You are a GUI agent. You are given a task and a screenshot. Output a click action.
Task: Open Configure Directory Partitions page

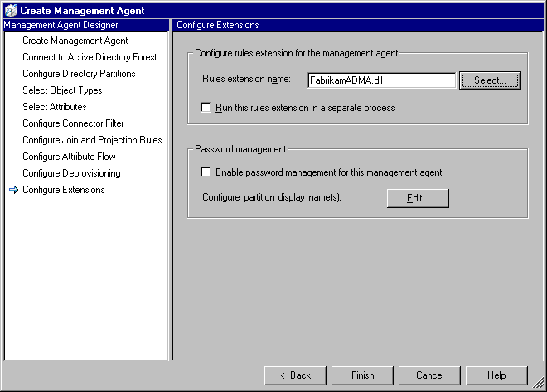tap(79, 74)
